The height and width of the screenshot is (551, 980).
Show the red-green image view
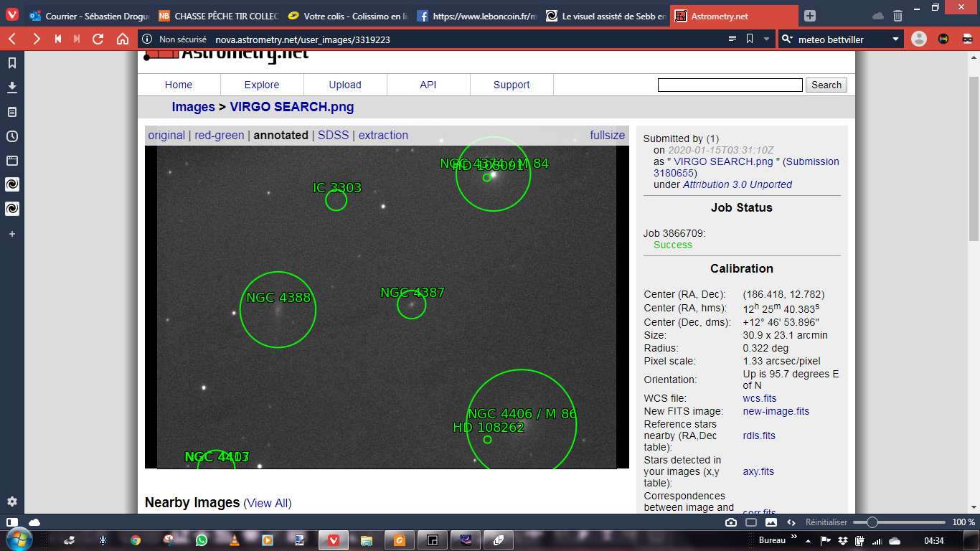point(220,135)
